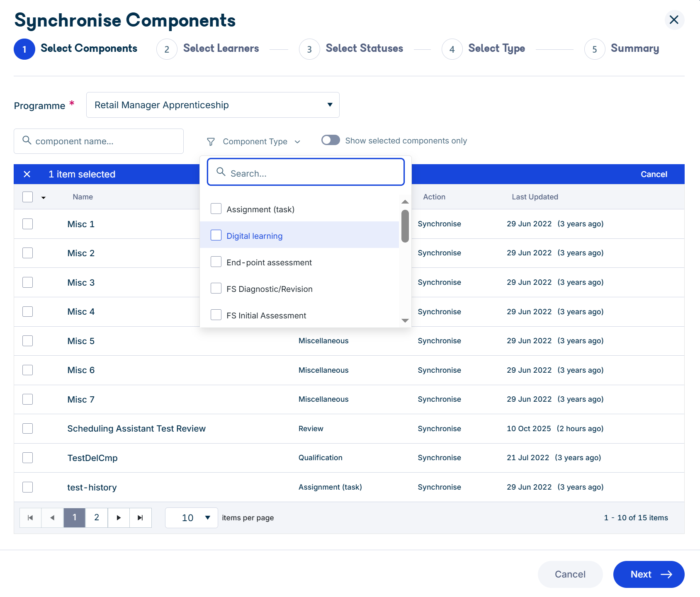Click Scheduling Assistant Test Review name
This screenshot has width=700, height=597.
(x=136, y=429)
